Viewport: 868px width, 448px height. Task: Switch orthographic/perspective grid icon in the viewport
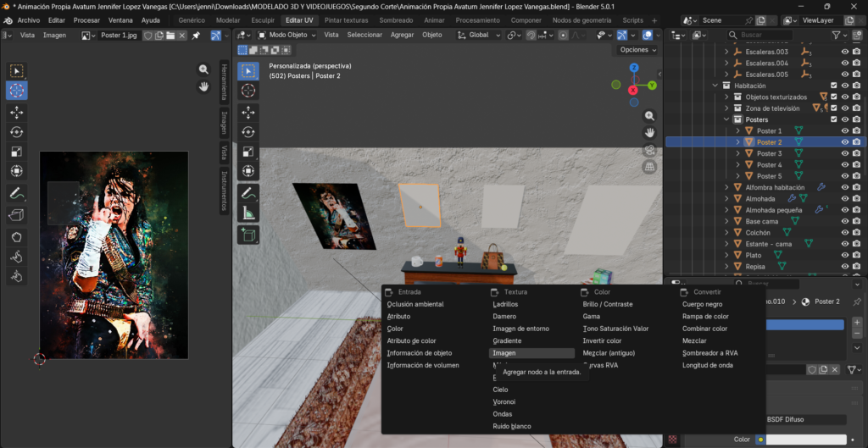(650, 167)
